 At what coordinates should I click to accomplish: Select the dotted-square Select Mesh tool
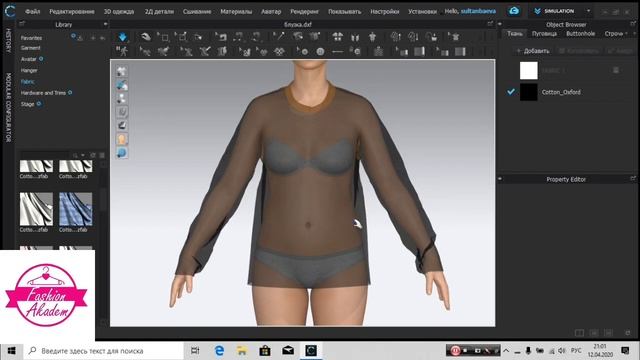pos(164,37)
